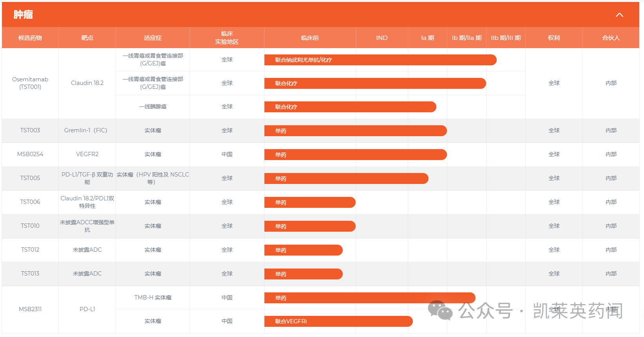
Task: Select the IND column header
Action: pyautogui.click(x=382, y=38)
